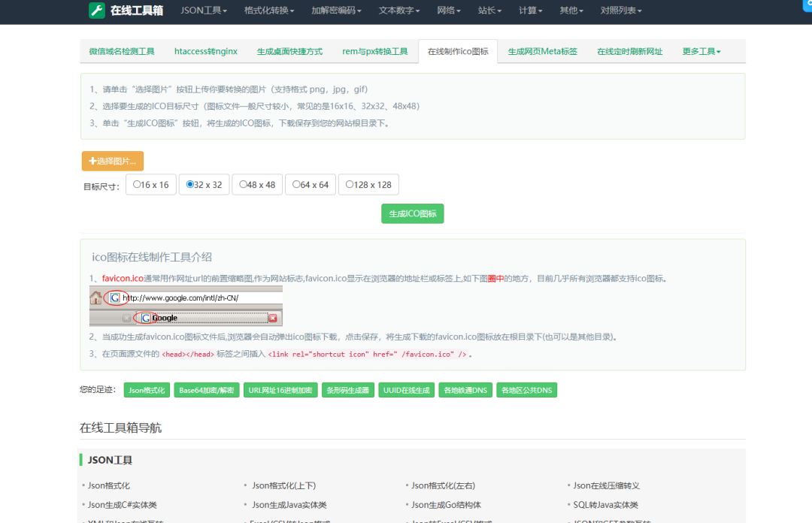
Task: Expand the 更多工具 dropdown
Action: coord(700,51)
